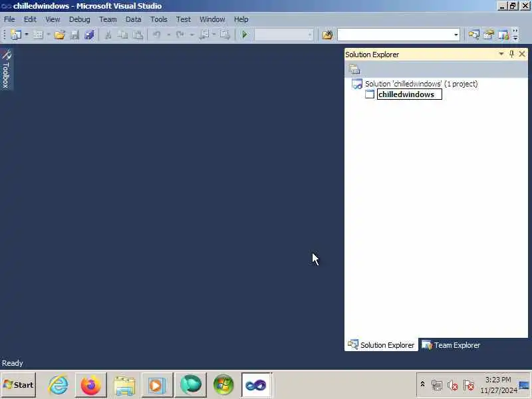Open the Redo history dropdown arrow
Screen dimensions: 532x399
click(192, 35)
